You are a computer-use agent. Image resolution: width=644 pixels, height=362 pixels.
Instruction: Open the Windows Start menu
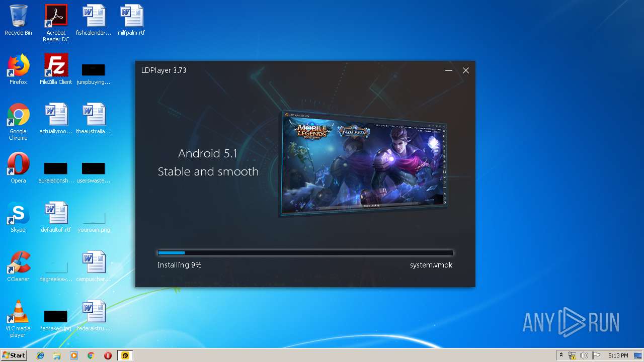coord(14,355)
